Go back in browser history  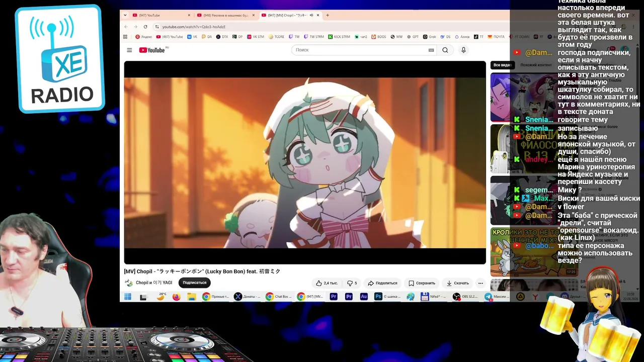pyautogui.click(x=126, y=27)
